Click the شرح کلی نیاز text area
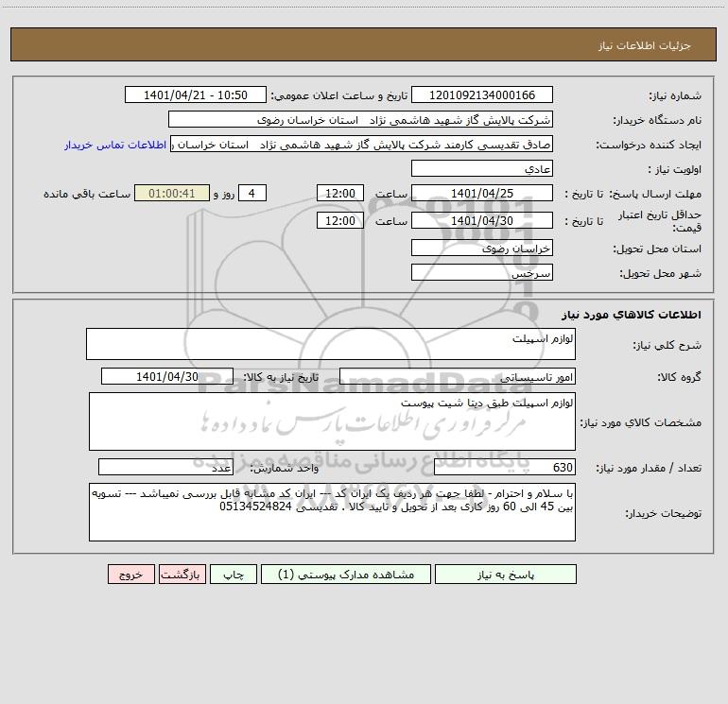 (x=330, y=344)
